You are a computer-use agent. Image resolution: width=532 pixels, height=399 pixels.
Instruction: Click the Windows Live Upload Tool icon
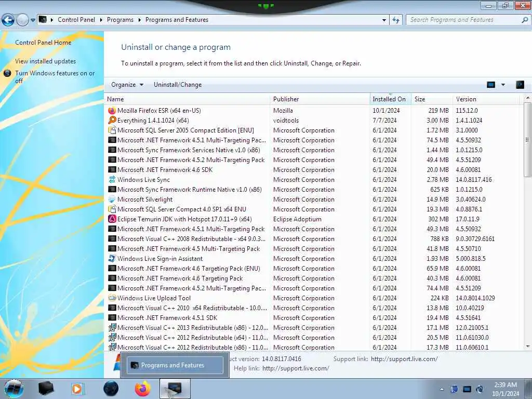112,298
